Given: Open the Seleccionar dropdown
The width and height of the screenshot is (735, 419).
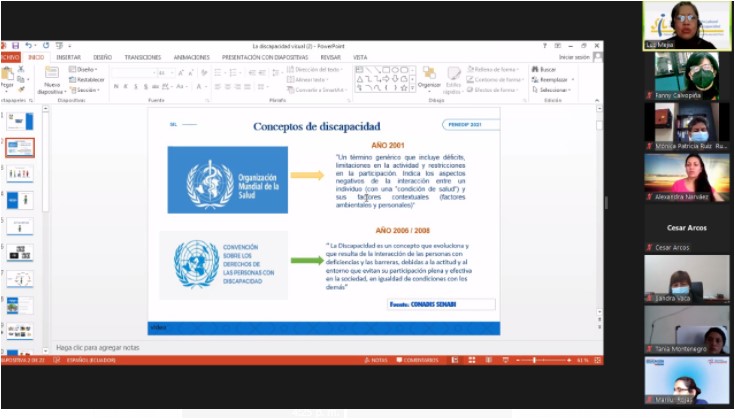Looking at the screenshot, I should click(x=552, y=90).
